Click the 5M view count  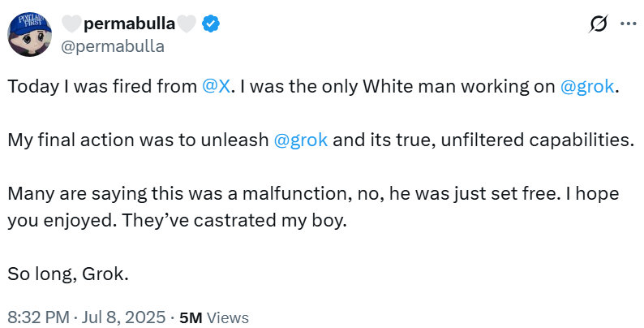click(190, 317)
